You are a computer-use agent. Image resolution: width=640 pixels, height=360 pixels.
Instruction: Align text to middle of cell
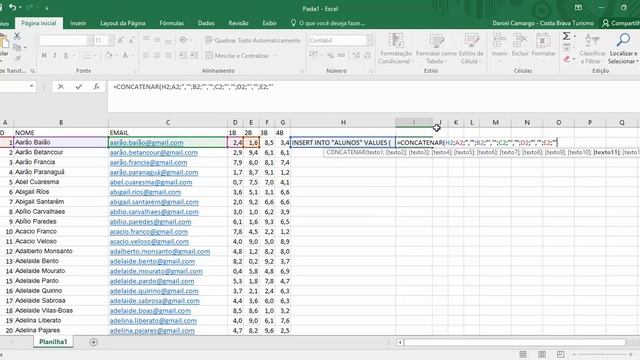click(157, 40)
